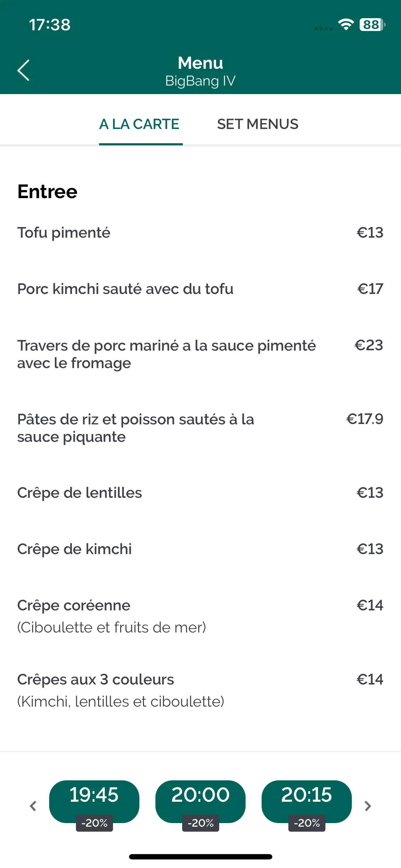The image size is (401, 868).
Task: Select the Travers de porc mariné item
Action: coord(200,354)
